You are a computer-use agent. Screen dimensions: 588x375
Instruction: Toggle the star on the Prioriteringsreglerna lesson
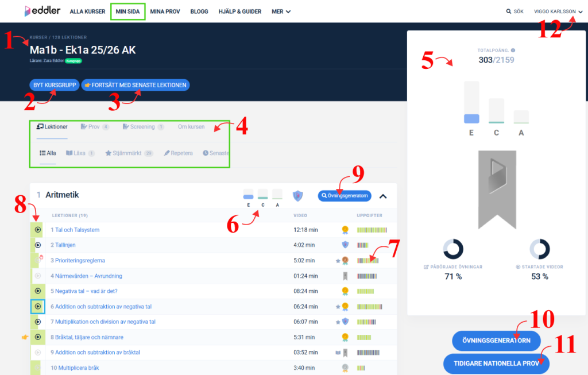338,261
